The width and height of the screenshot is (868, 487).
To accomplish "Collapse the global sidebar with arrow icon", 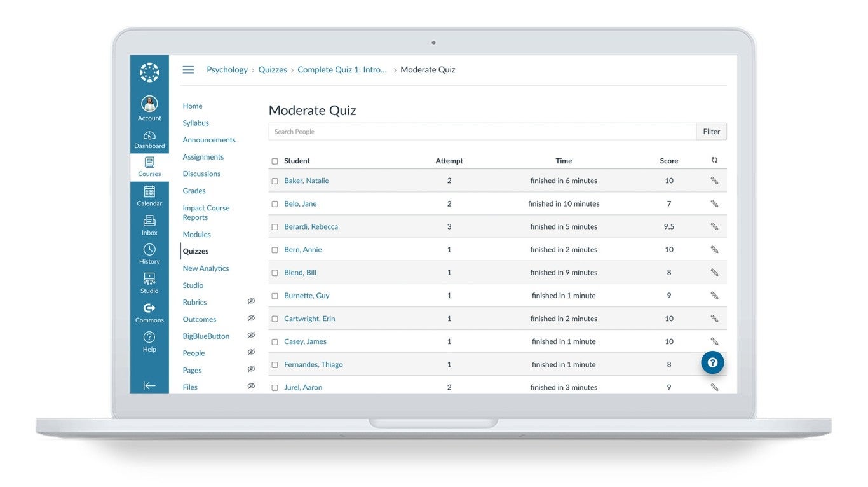I will [149, 385].
